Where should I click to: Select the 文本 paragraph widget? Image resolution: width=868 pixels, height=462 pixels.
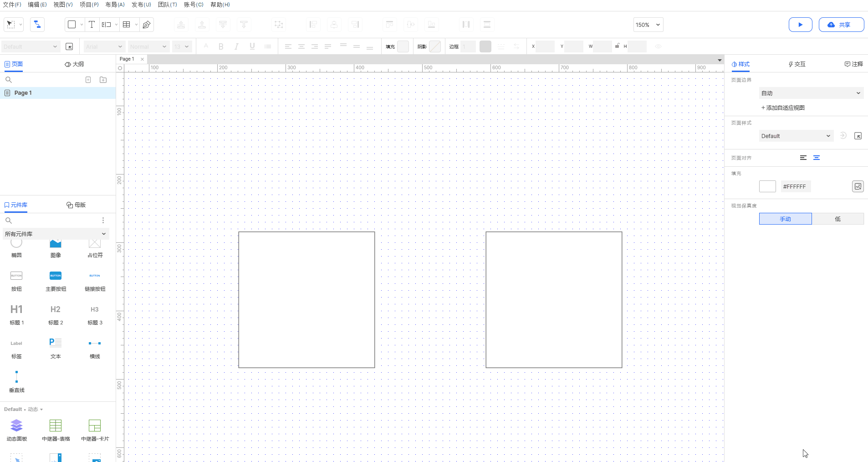56,349
